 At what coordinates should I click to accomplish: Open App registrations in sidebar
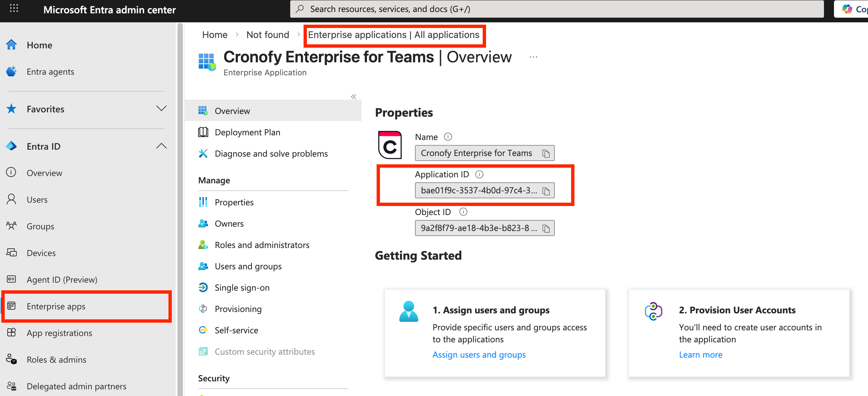pyautogui.click(x=59, y=333)
